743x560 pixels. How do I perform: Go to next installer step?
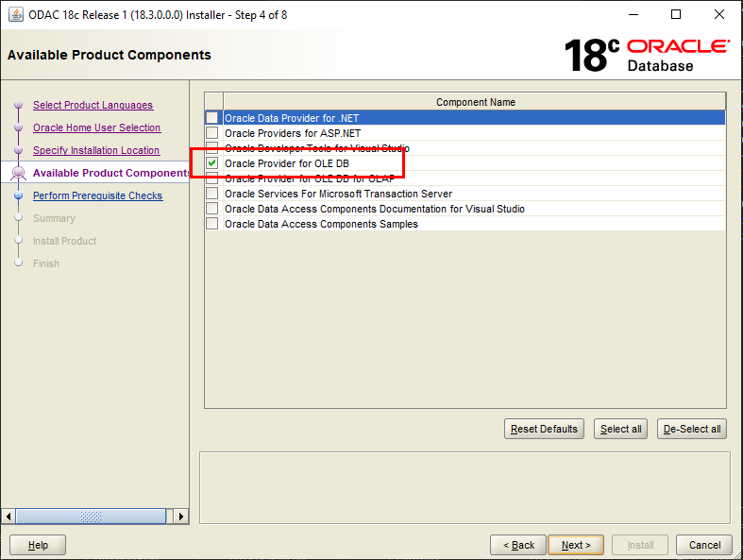click(x=576, y=545)
